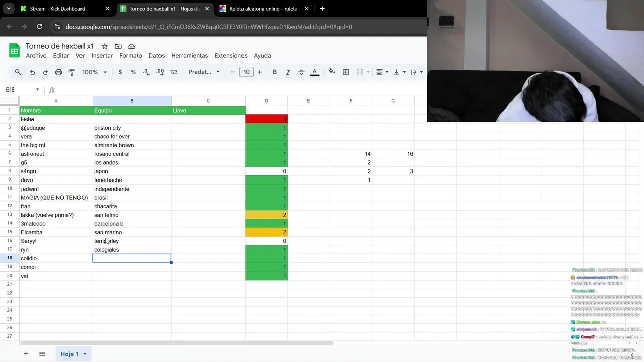Open the Editar menu
Image resolution: width=644 pixels, height=362 pixels.
(61, 56)
